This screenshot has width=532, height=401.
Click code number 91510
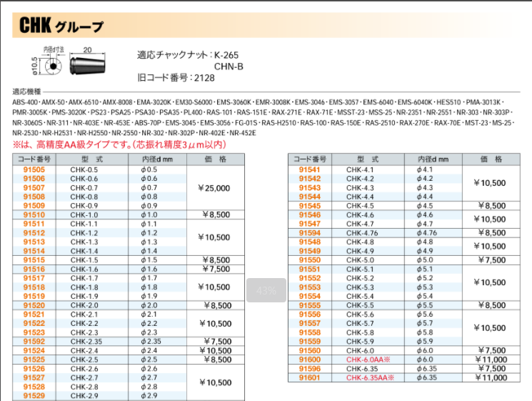(x=34, y=215)
